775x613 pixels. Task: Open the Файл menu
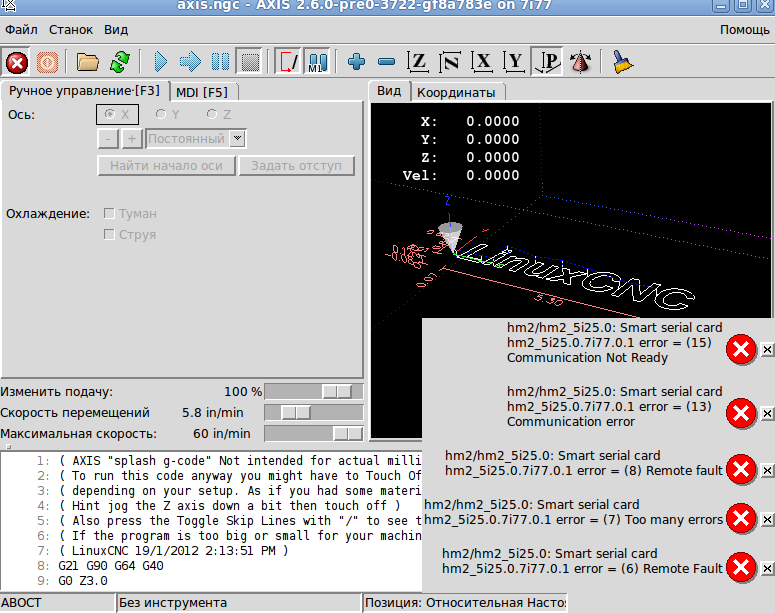[21, 30]
